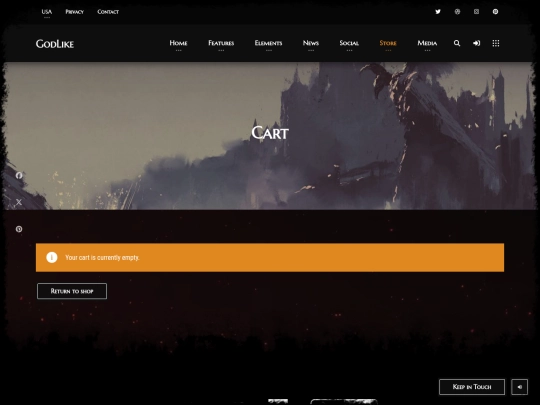
Task: Click the last round social icon in top bar
Action: pos(495,12)
